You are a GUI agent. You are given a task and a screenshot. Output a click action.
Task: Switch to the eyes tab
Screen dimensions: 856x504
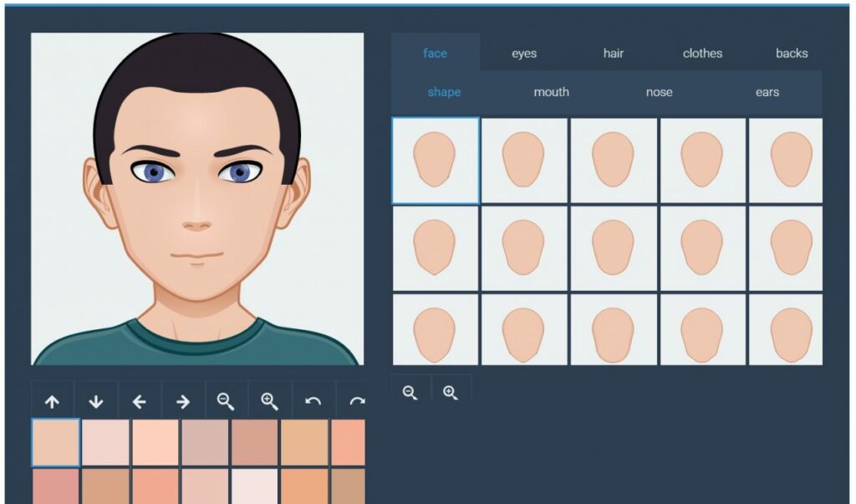click(524, 53)
